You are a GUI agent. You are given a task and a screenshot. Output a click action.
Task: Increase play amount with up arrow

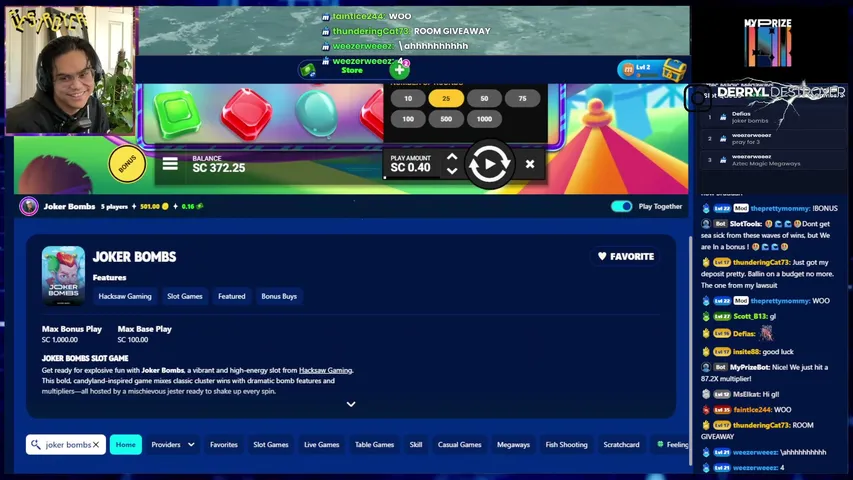pos(452,157)
